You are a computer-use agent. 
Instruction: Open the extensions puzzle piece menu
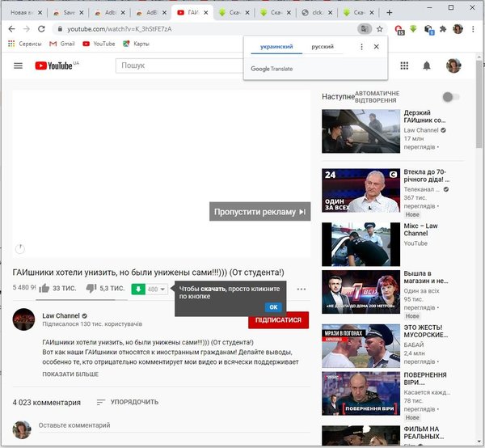pyautogui.click(x=443, y=29)
